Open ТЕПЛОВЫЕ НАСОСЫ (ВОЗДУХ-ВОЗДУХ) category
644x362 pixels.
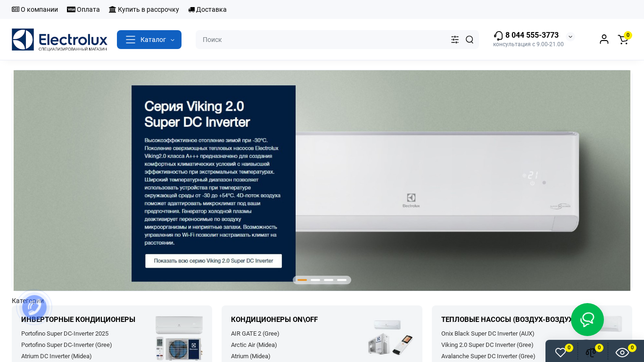point(508,320)
